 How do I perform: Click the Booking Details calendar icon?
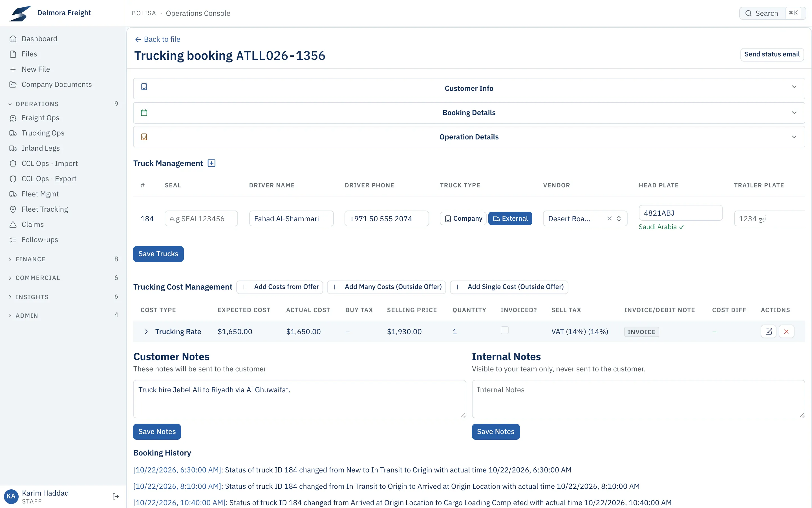144,113
